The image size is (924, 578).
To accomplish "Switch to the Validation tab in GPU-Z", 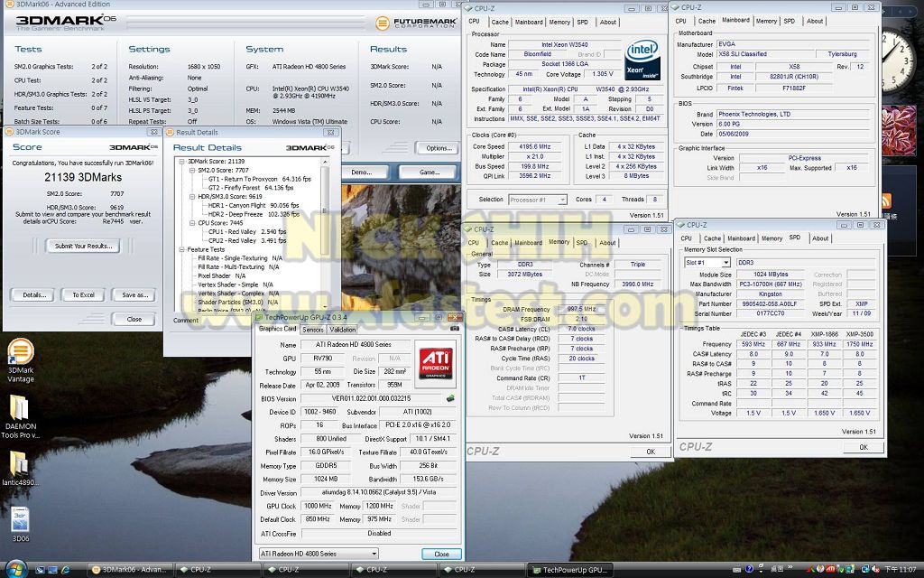I will click(x=343, y=330).
